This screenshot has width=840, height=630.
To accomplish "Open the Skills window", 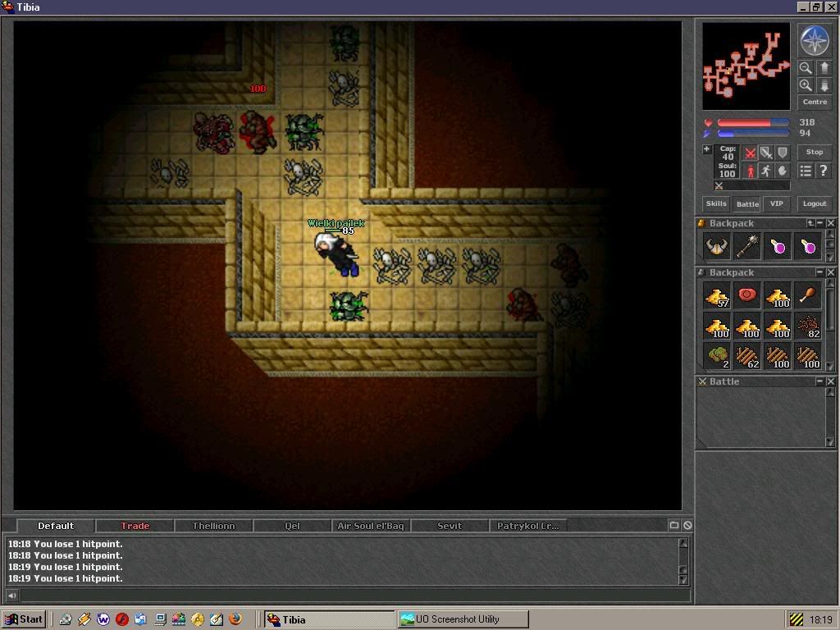I will pyautogui.click(x=716, y=203).
